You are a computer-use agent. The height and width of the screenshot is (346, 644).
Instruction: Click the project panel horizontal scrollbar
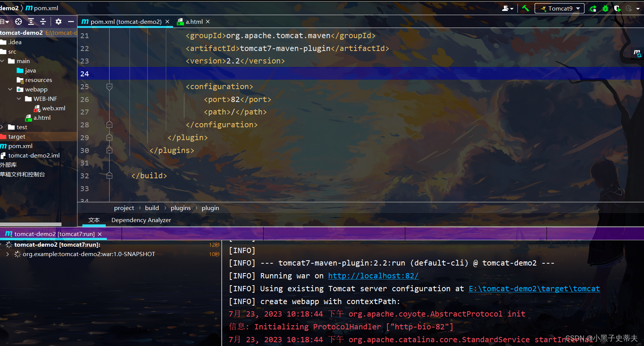point(31,224)
